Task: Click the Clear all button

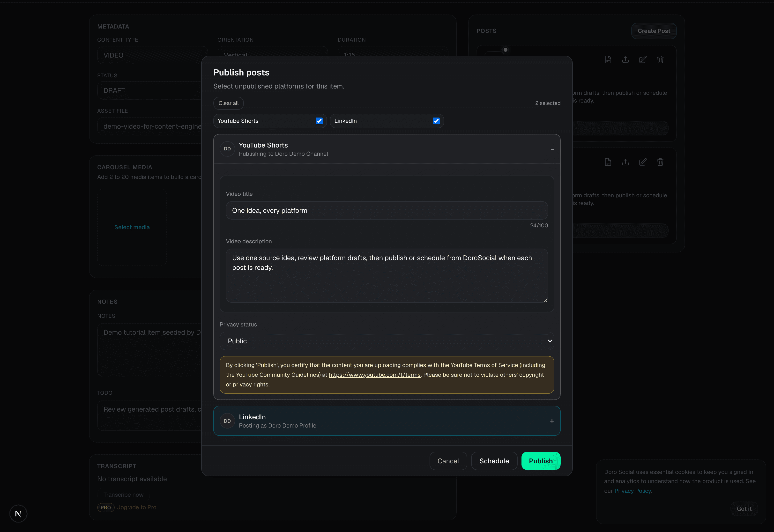Action: [x=228, y=103]
